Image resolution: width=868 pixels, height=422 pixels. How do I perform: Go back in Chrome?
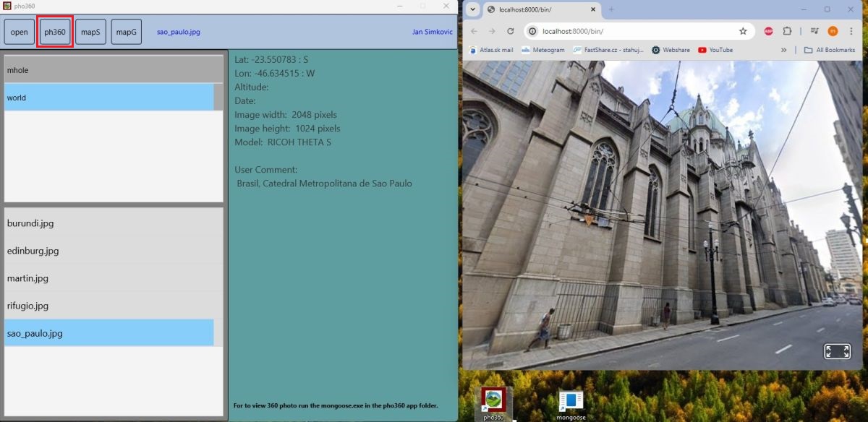(475, 31)
